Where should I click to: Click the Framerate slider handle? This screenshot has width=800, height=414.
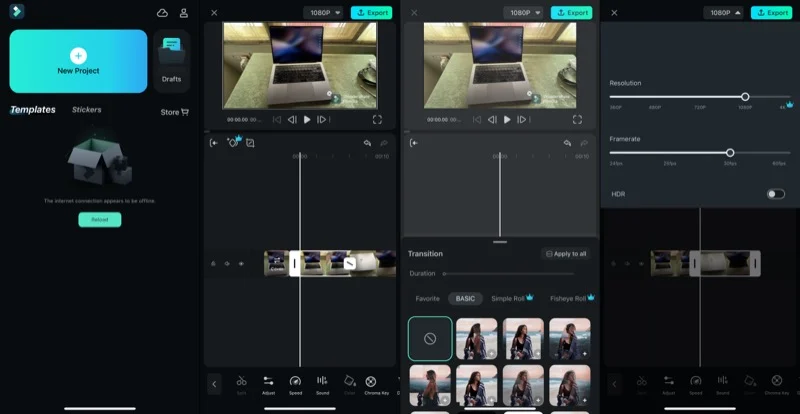pyautogui.click(x=730, y=153)
